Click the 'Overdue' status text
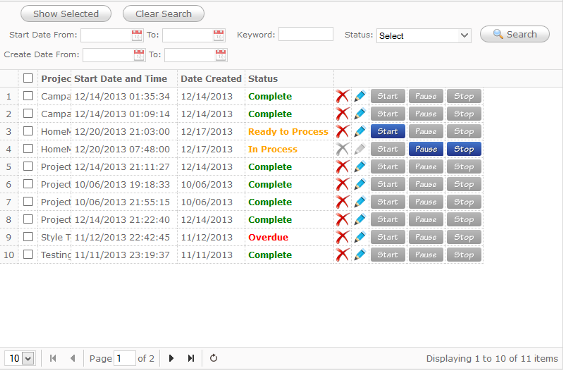The image size is (563, 370). [268, 237]
